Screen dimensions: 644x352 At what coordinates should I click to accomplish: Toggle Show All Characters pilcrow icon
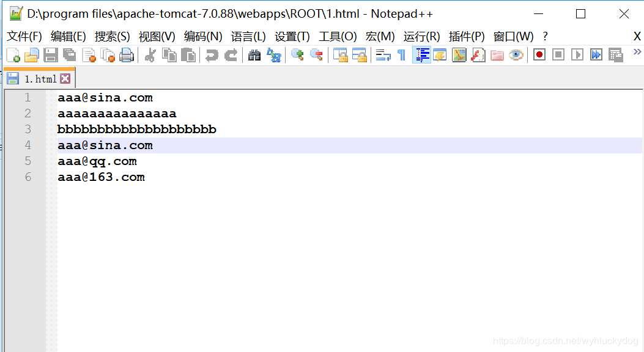click(x=402, y=54)
